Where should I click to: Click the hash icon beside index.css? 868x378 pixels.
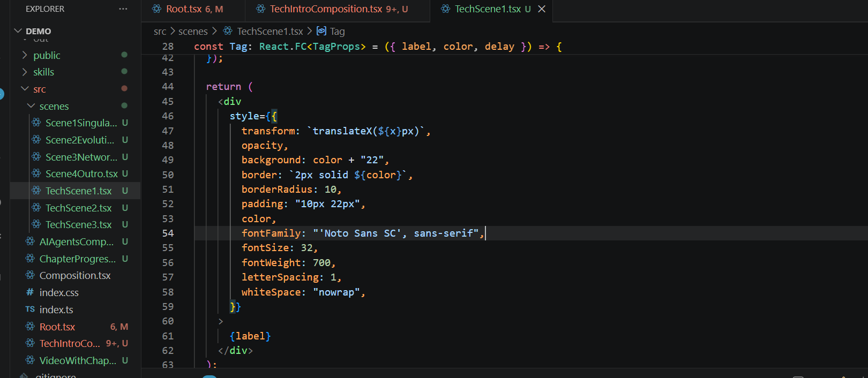[30, 292]
